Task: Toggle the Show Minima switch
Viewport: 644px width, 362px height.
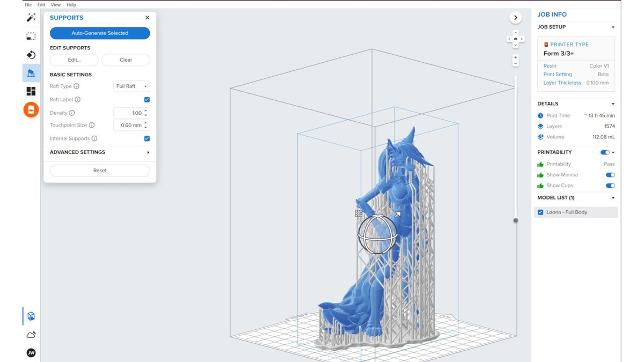Action: [x=610, y=174]
